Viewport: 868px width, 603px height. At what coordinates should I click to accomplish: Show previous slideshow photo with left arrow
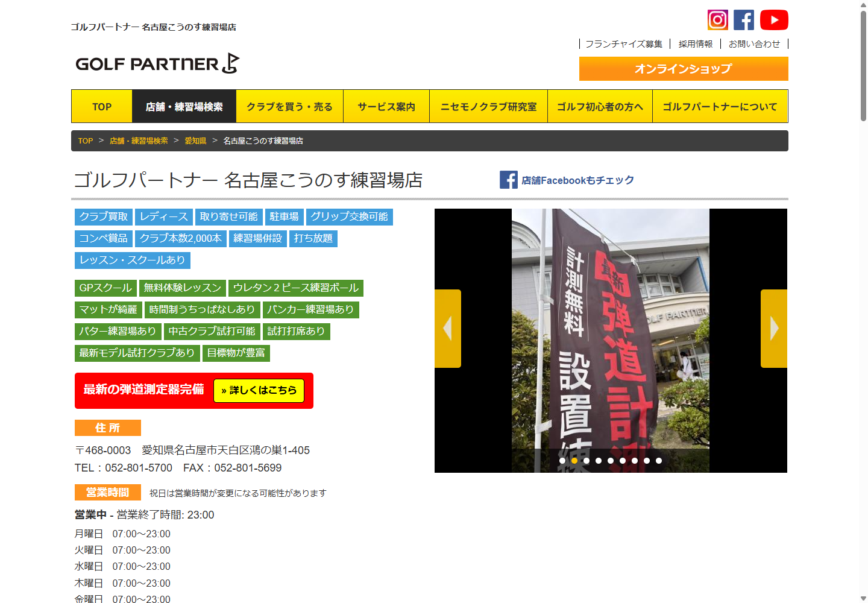tap(448, 329)
